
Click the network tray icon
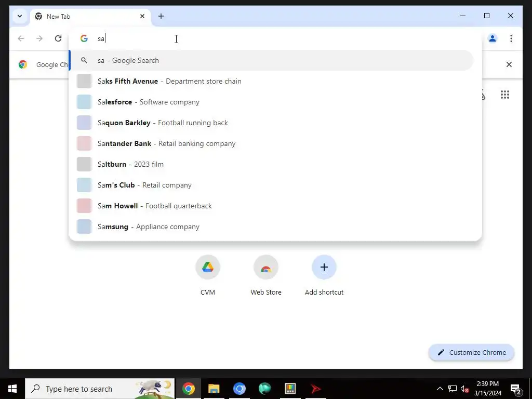[x=453, y=389]
